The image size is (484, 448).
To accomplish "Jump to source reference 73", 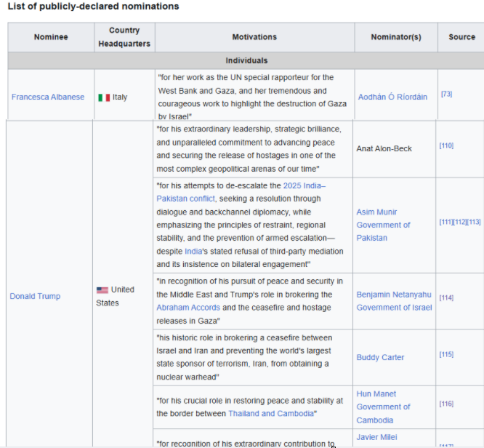I will coord(446,94).
